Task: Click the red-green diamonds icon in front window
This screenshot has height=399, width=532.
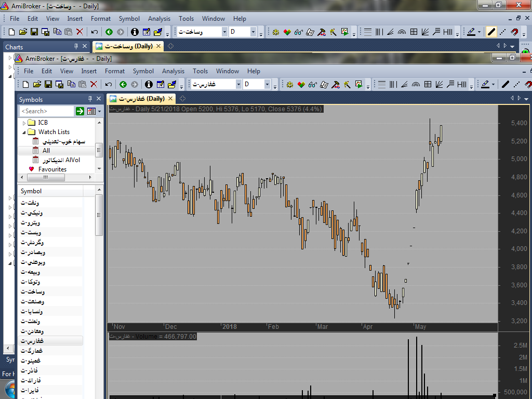Action: point(301,85)
